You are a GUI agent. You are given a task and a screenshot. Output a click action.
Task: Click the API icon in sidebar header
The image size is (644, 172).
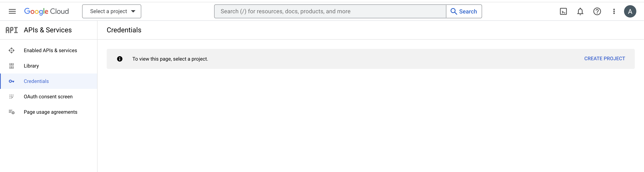click(12, 30)
